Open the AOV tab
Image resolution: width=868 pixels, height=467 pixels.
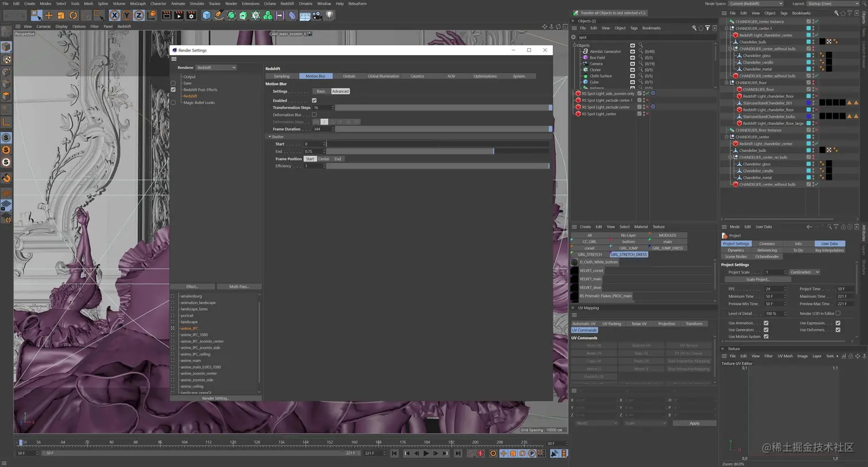click(x=451, y=76)
